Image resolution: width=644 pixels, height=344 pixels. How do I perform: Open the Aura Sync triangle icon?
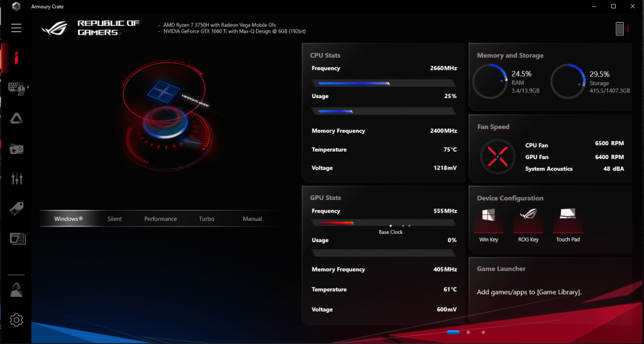tap(16, 119)
